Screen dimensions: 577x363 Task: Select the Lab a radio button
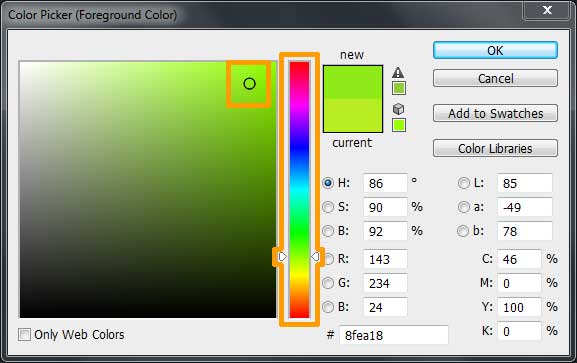tap(464, 207)
